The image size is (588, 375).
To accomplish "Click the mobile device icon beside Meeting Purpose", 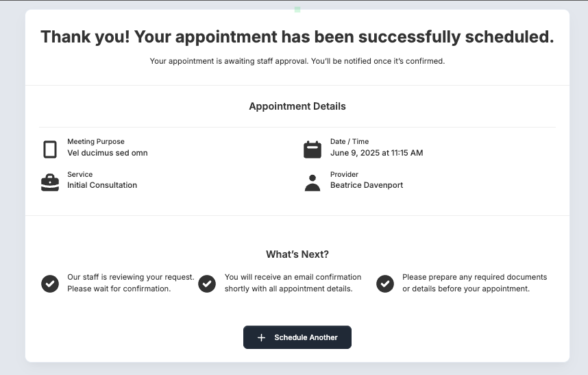I will (x=49, y=149).
